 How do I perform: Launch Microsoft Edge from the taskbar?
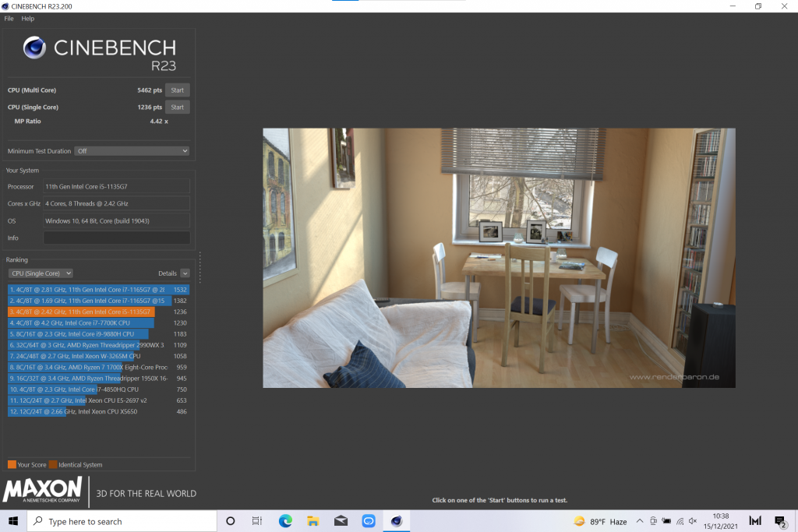click(x=285, y=521)
